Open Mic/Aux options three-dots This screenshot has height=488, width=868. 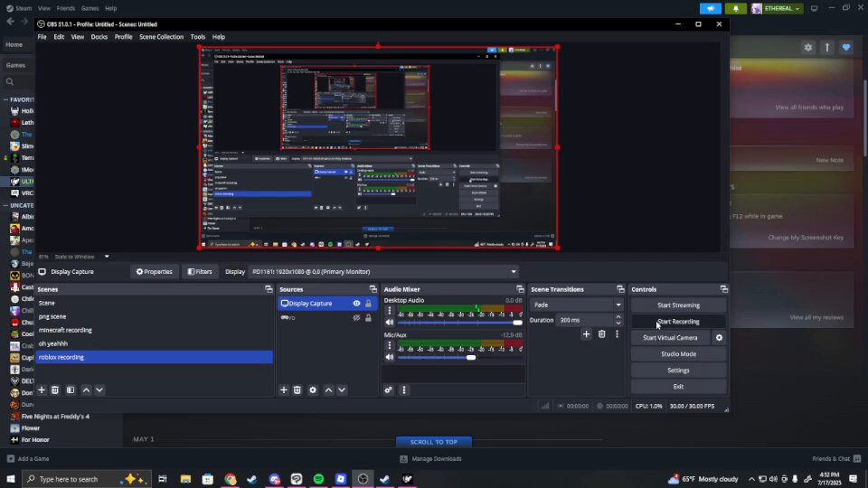tap(389, 345)
